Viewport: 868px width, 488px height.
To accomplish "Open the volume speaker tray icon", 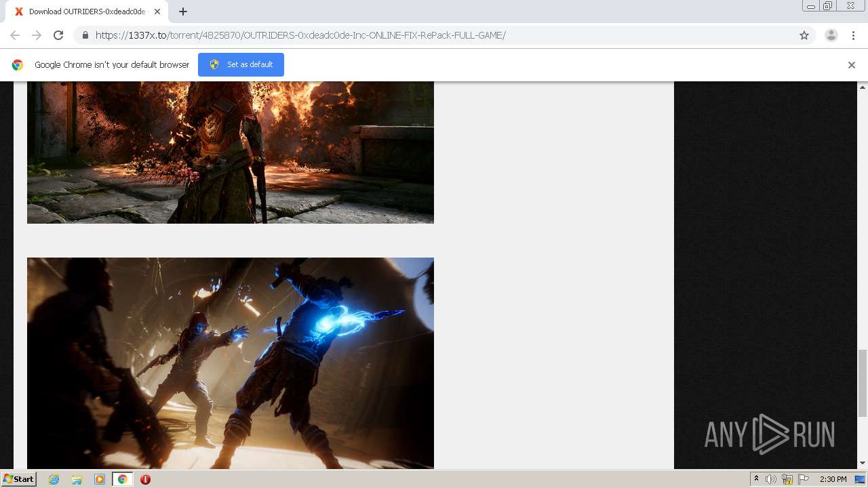I will (771, 479).
